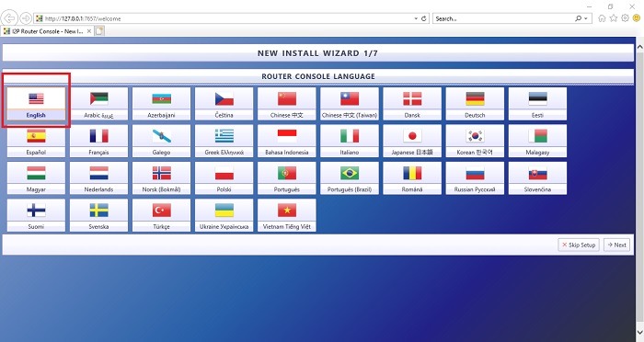Select Chinese 中文 (Taiwan) tile

(350, 104)
